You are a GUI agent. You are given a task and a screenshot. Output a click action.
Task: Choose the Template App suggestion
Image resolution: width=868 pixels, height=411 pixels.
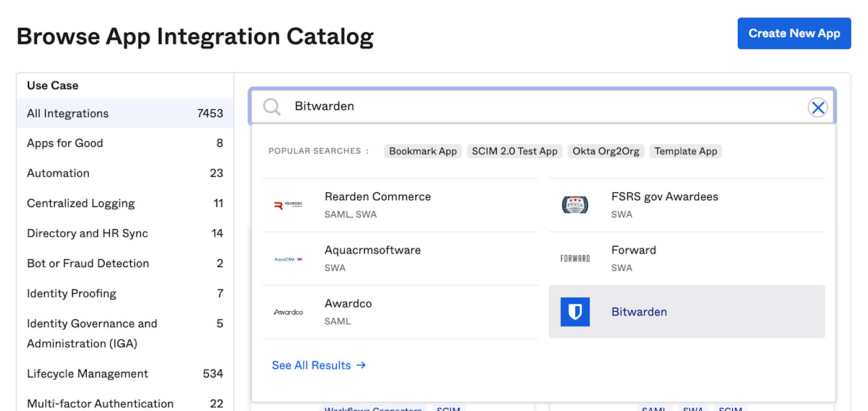(x=686, y=151)
